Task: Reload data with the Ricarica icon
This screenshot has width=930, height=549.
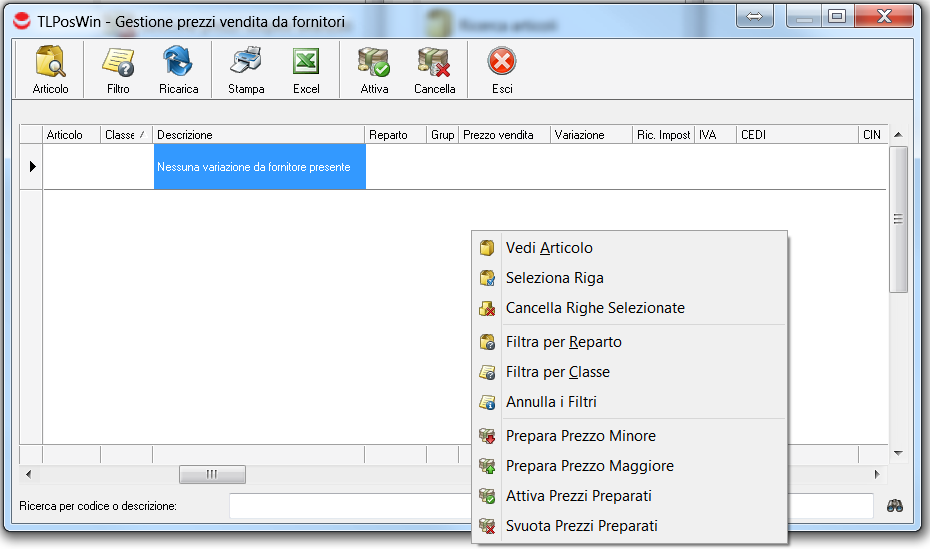Action: tap(178, 62)
